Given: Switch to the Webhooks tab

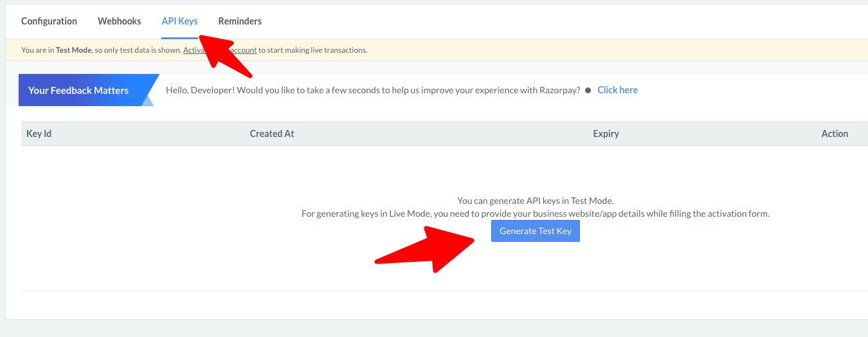Looking at the screenshot, I should point(119,21).
